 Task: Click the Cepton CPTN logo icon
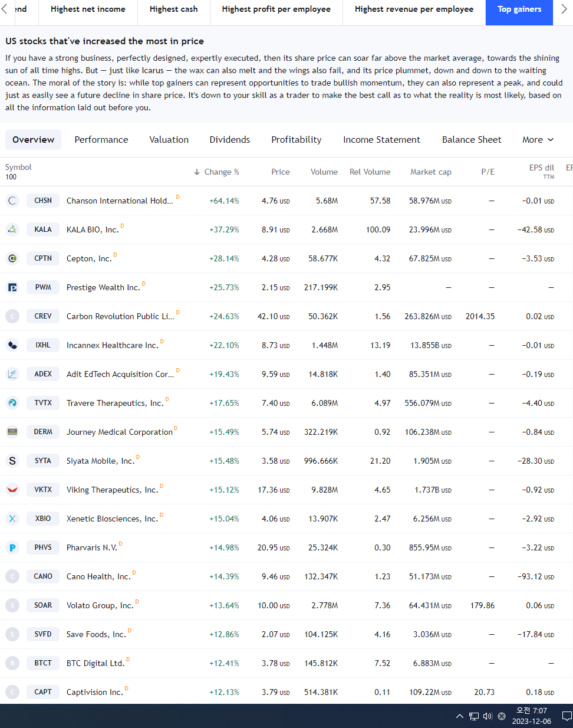coord(12,258)
